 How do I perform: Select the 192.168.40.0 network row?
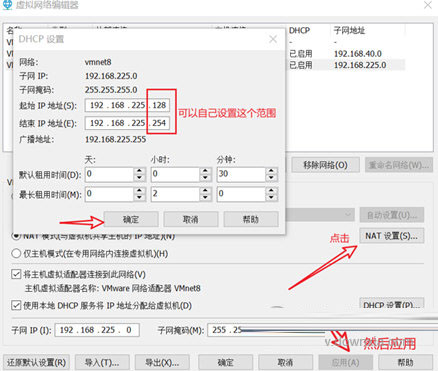point(346,53)
